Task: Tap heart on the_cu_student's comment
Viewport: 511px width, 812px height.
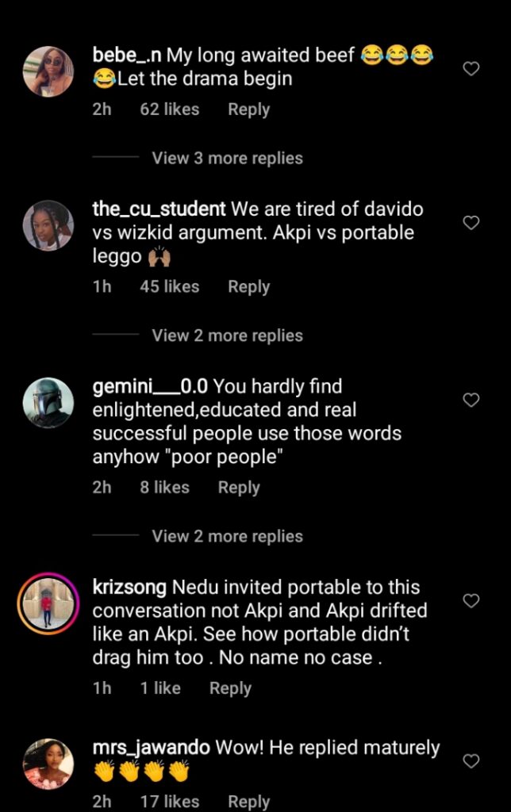Action: (471, 223)
